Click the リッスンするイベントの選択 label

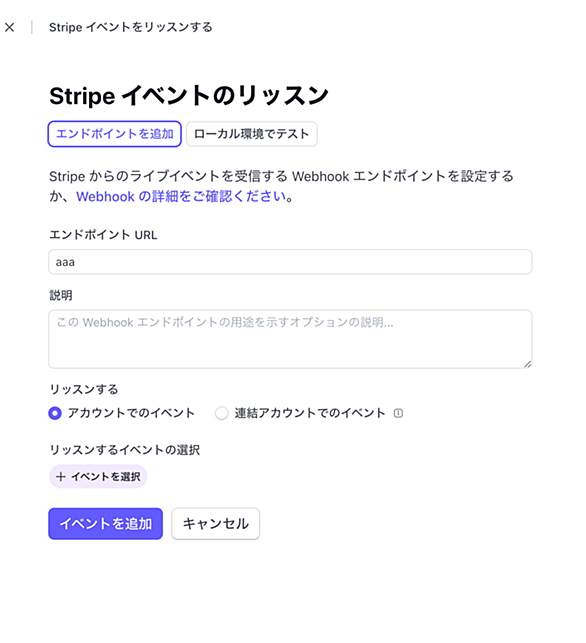coord(125,450)
